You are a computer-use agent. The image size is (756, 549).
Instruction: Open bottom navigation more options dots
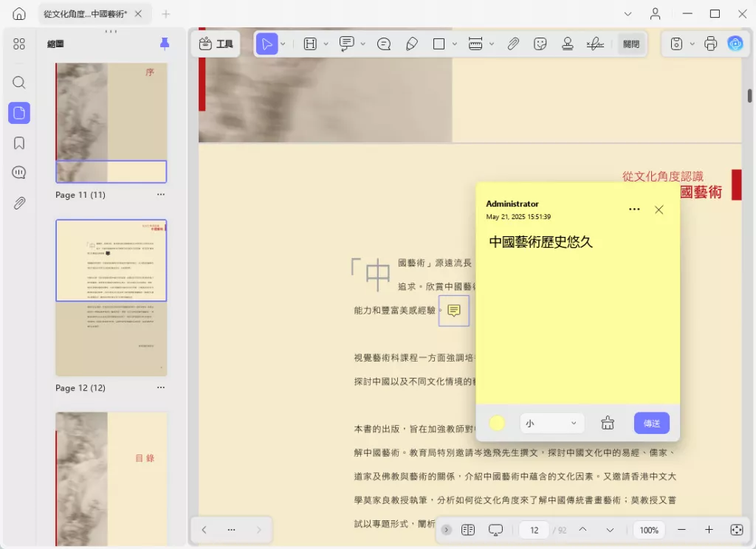(231, 530)
